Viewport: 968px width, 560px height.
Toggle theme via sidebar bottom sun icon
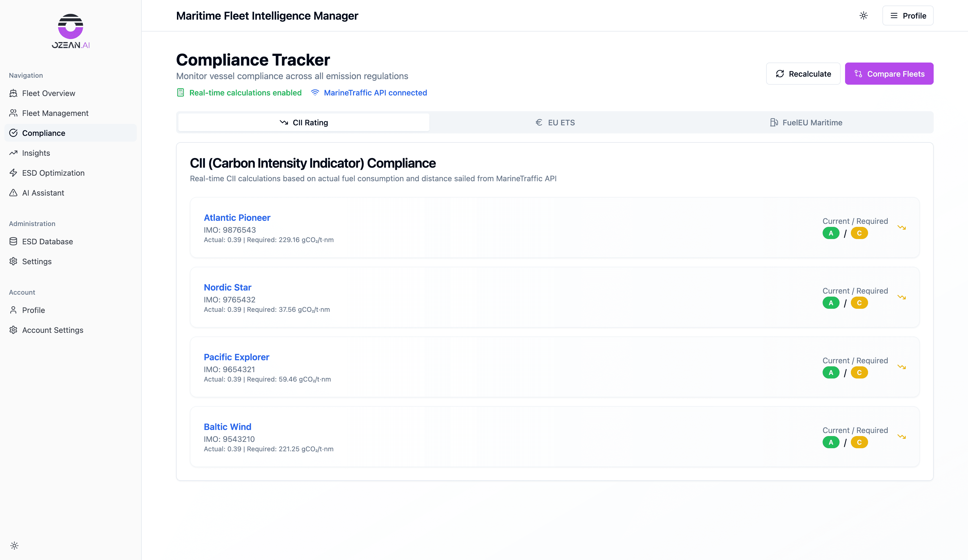(x=14, y=545)
